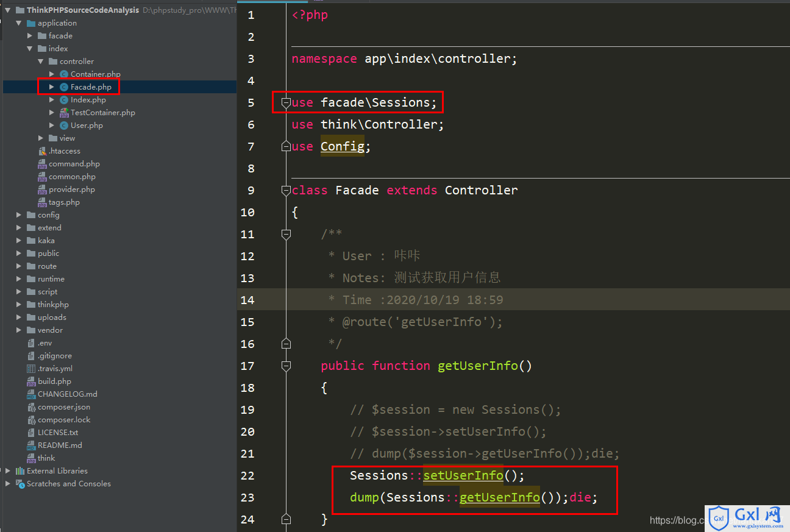Screen dimensions: 790x532
Task: Click the README.md markdown icon
Action: pyautogui.click(x=31, y=445)
